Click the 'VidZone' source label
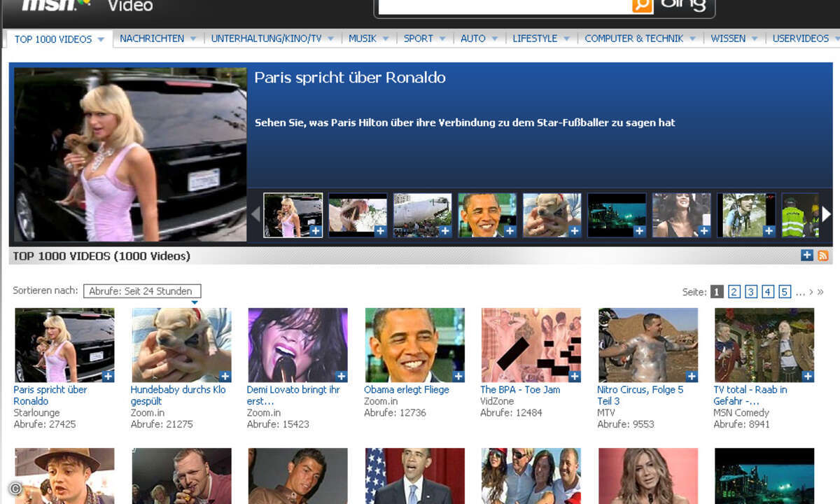Viewport: 840px width, 504px height. point(497,402)
